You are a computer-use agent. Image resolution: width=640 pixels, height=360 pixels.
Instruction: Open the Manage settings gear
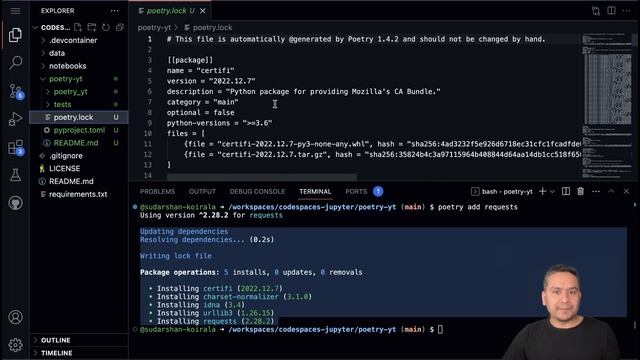click(16, 345)
